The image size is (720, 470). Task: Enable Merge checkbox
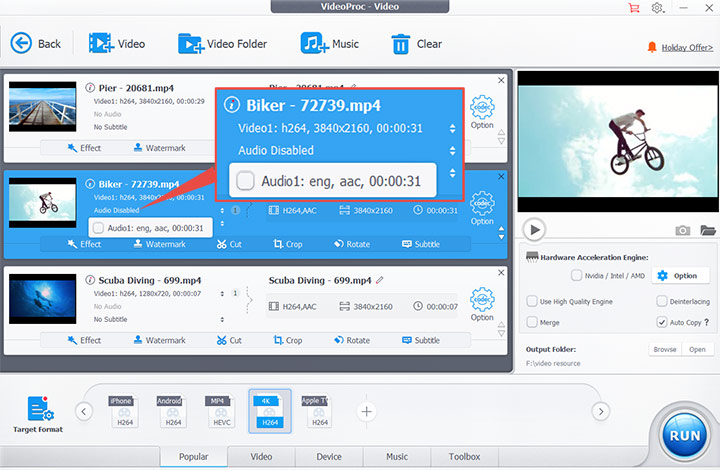point(532,322)
